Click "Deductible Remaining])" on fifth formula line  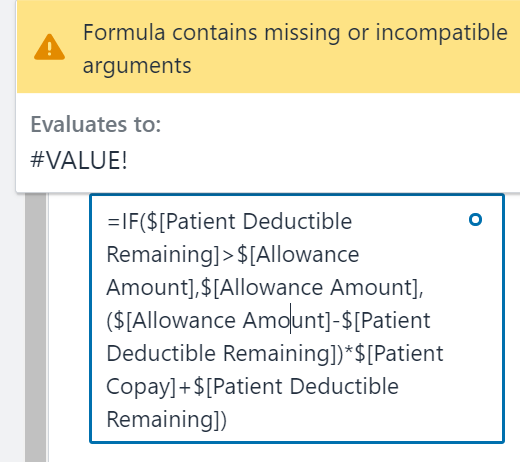[225, 353]
